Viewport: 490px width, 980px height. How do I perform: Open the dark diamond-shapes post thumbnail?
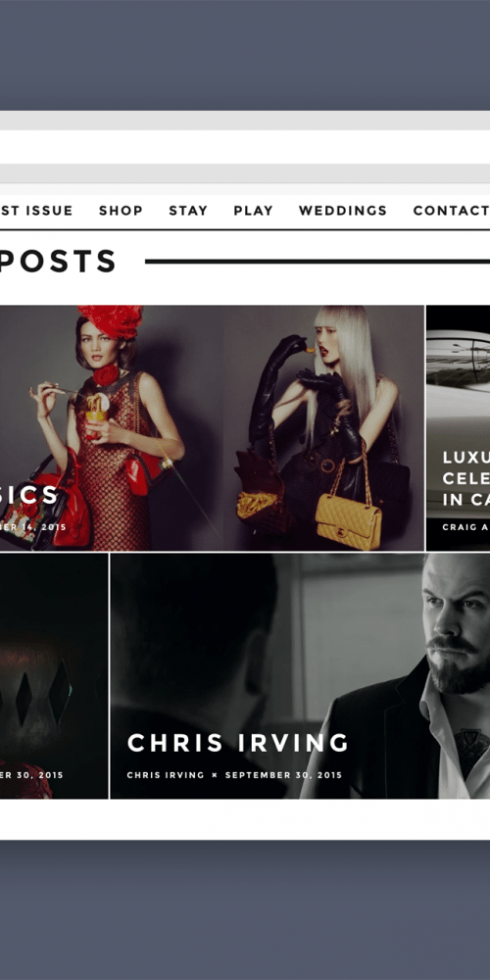pos(54,675)
